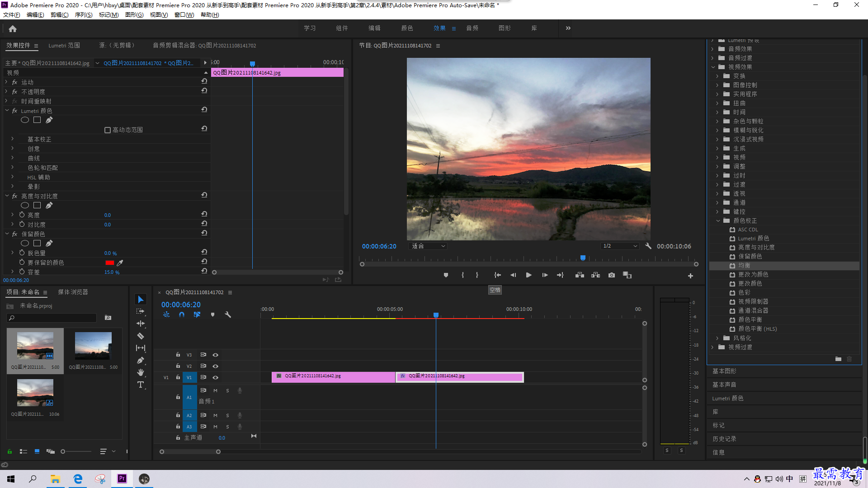Image resolution: width=868 pixels, height=488 pixels.
Task: Create new custom bin in effects panel
Action: (x=838, y=359)
